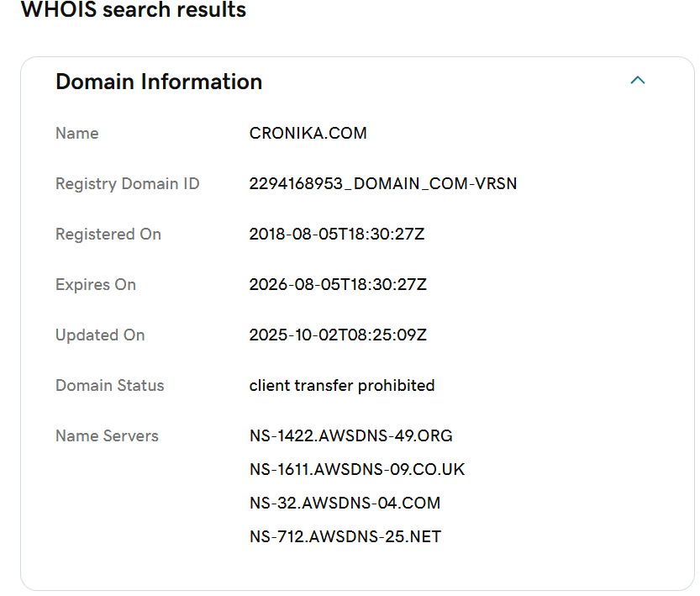The image size is (700, 596).
Task: Select the CRONIKA.COM domain name value
Action: tap(308, 133)
